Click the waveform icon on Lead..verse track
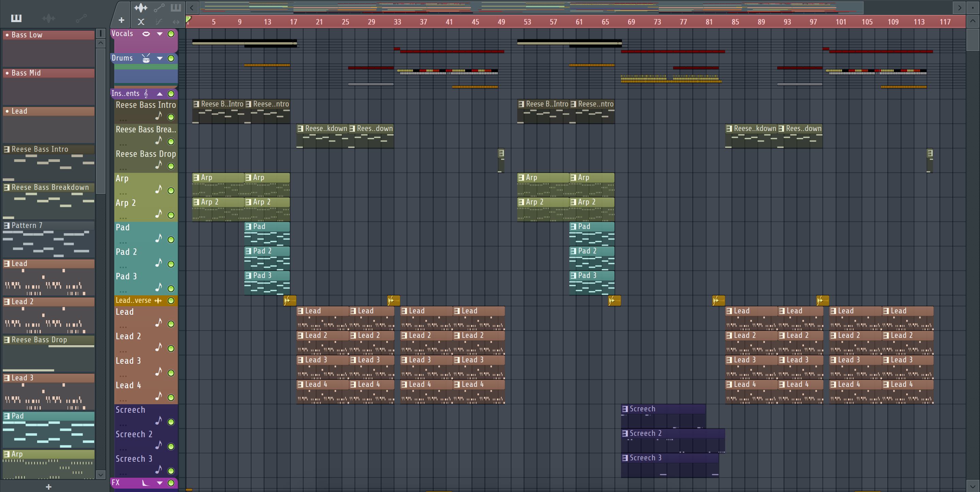Image resolution: width=980 pixels, height=492 pixels. [x=158, y=300]
